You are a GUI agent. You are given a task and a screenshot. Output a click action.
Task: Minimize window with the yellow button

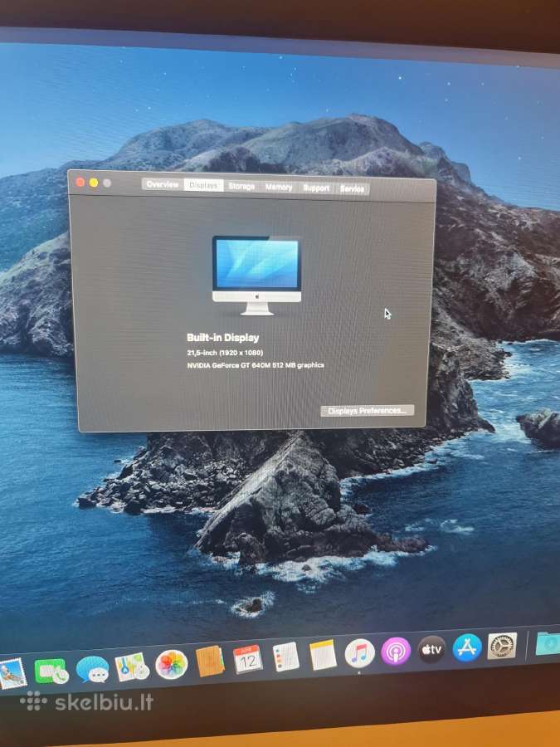point(94,183)
